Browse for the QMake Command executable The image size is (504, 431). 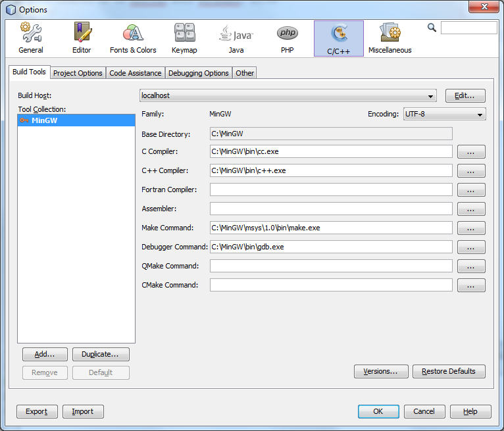pos(471,266)
